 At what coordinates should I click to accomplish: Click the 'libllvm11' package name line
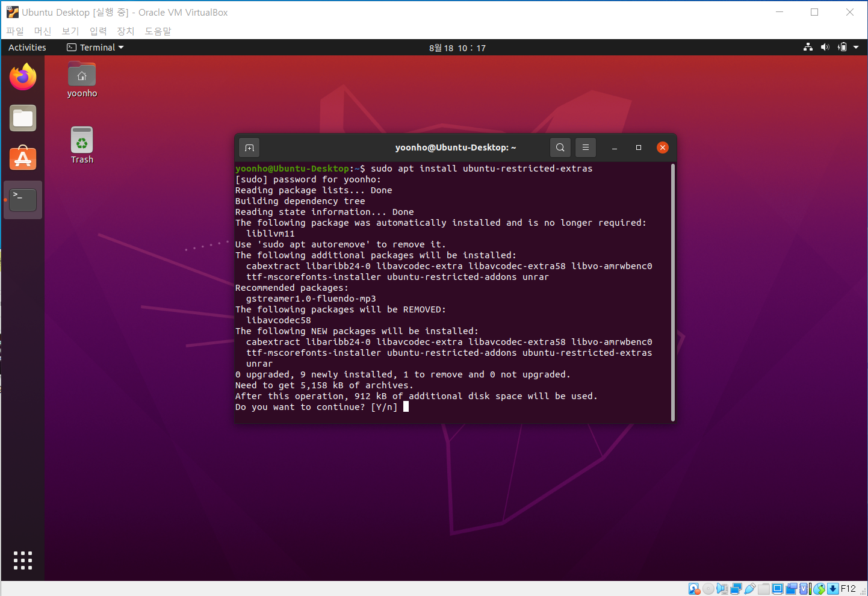[x=270, y=234]
